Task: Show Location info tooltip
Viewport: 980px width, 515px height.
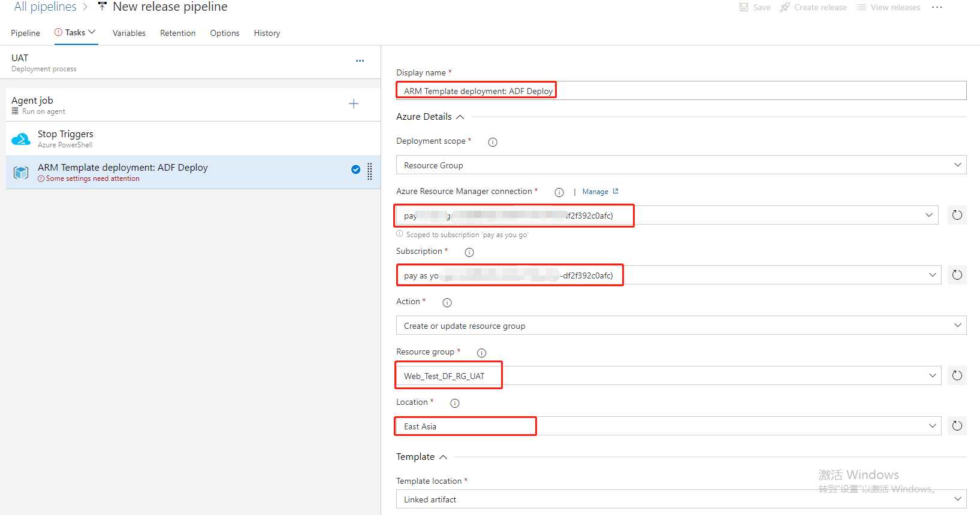Action: [455, 403]
